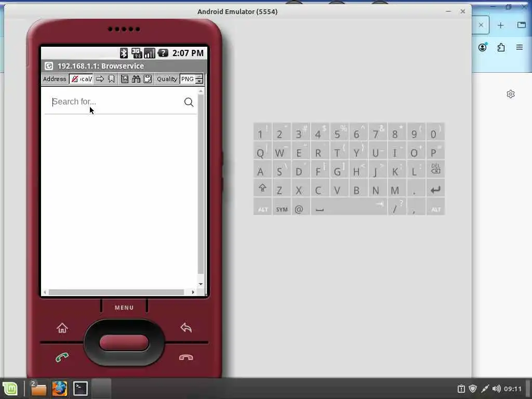Click horizontal scrollbar right arrow
Screen dimensions: 532x399
pyautogui.click(x=193, y=292)
